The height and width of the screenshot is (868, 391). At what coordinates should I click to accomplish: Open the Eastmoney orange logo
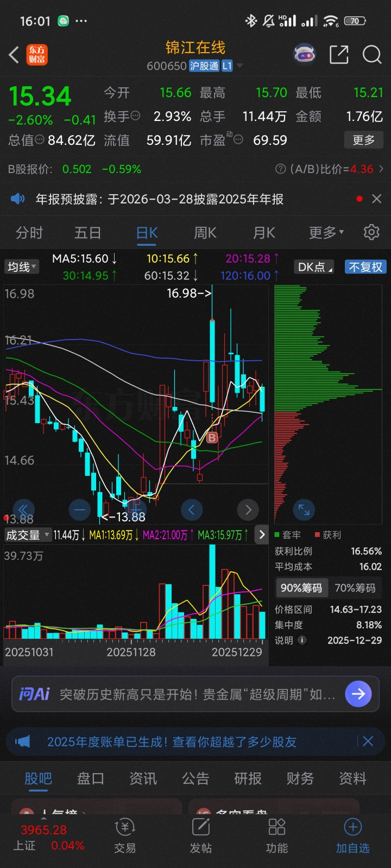(37, 54)
